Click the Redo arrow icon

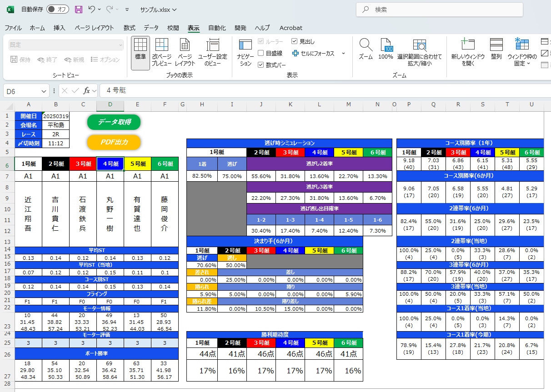(110, 9)
